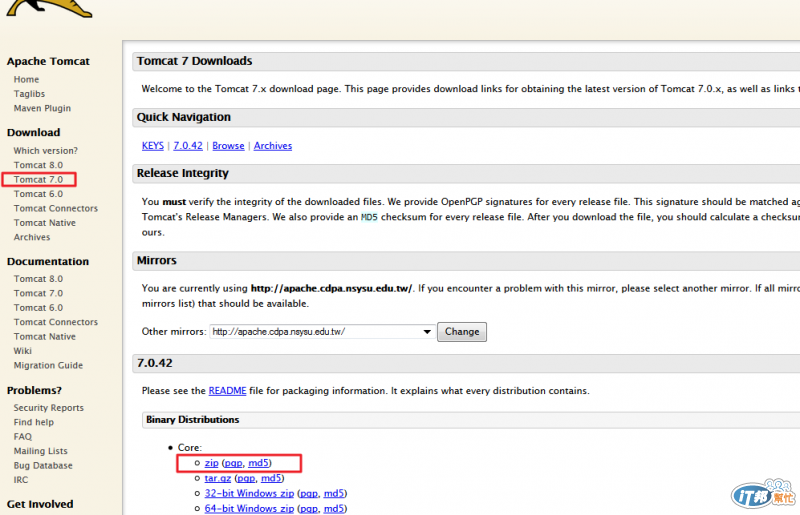The height and width of the screenshot is (515, 800).
Task: Click the bold mirror URL apache.cdpa.nsysu.edu.tw
Action: click(x=331, y=288)
